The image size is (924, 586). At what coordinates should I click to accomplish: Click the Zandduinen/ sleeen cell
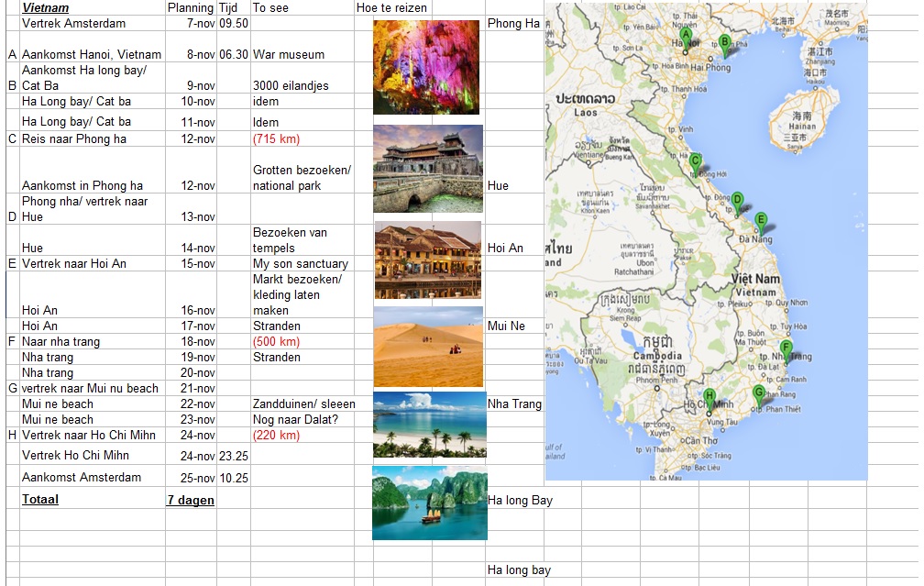tap(303, 404)
